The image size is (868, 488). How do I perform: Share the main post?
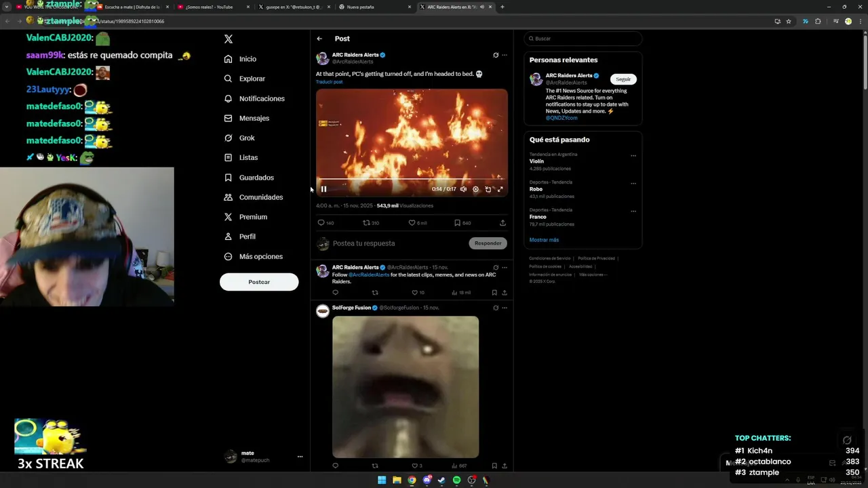(502, 222)
